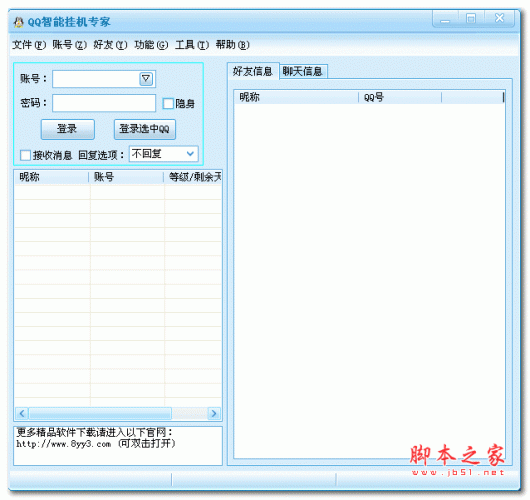Minimize the QQ智能挂机专家 window
This screenshot has width=530, height=500.
coord(445,19)
